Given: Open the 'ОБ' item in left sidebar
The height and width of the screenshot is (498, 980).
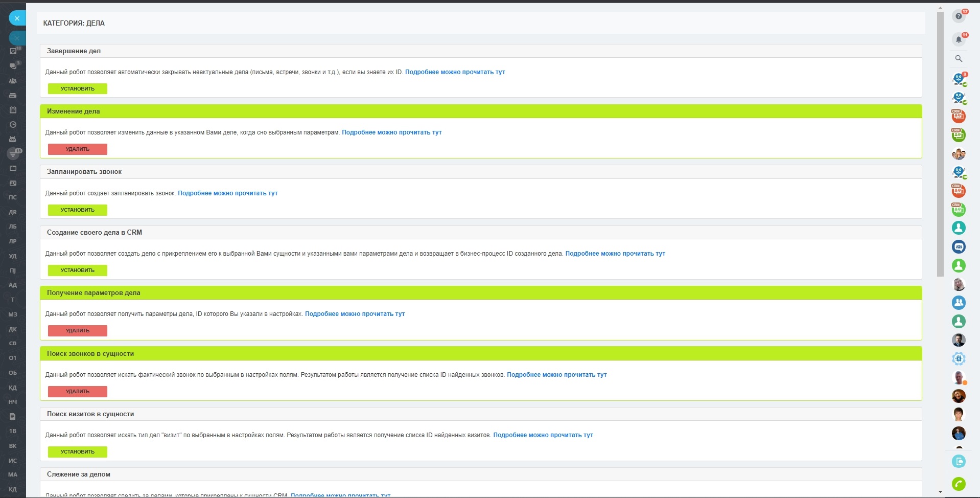Looking at the screenshot, I should [x=13, y=373].
